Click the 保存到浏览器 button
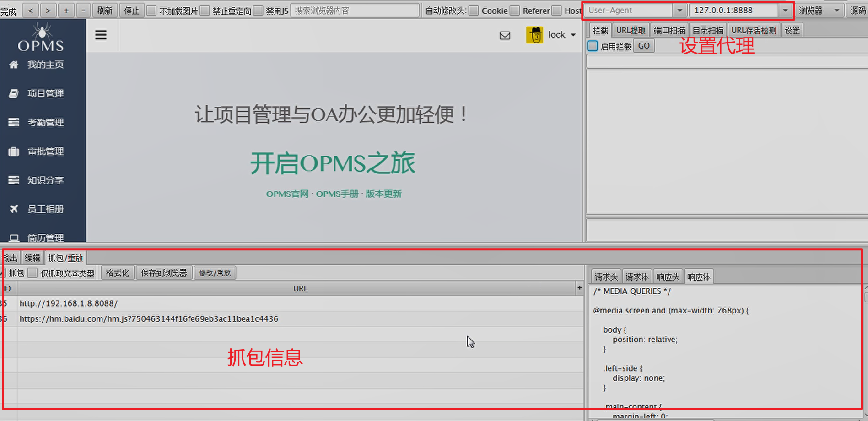This screenshot has width=868, height=421. tap(164, 273)
